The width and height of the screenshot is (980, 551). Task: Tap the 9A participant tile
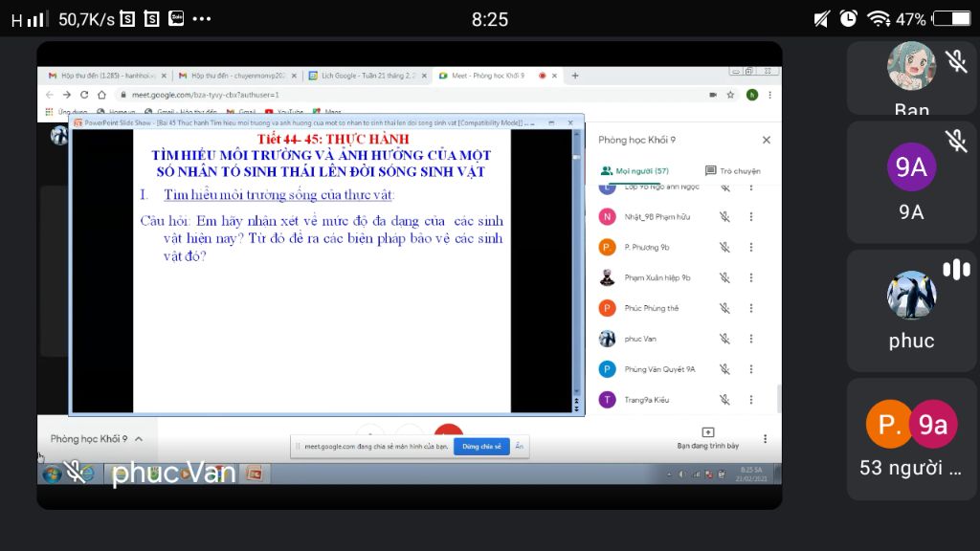[x=911, y=183]
